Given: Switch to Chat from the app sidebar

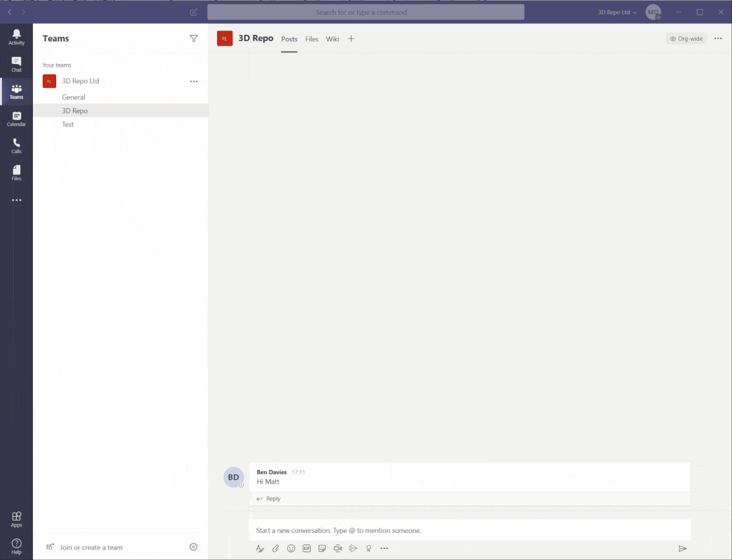Looking at the screenshot, I should pos(16,63).
